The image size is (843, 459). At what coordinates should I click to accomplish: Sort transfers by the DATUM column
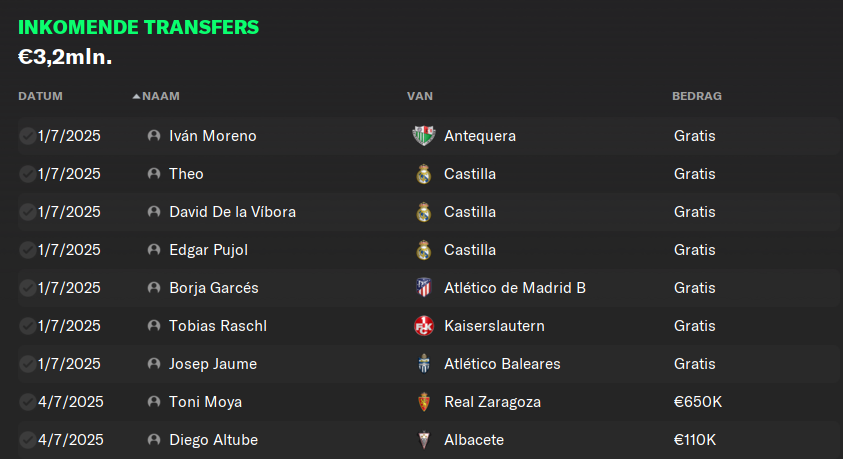tap(40, 96)
